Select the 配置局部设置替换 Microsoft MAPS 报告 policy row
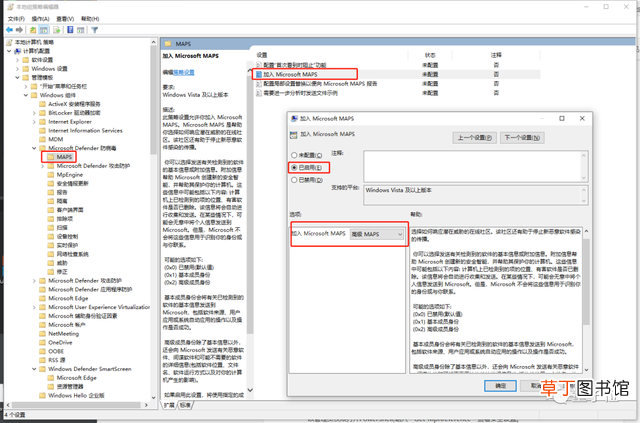Image resolution: width=640 pixels, height=423 pixels. pyautogui.click(x=398, y=84)
